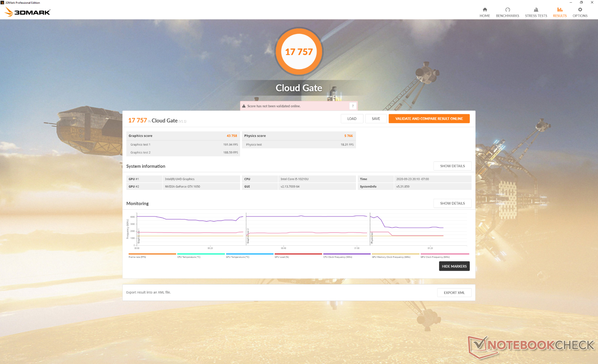Open the Stress Tests chart icon
The height and width of the screenshot is (364, 598).
536,9
